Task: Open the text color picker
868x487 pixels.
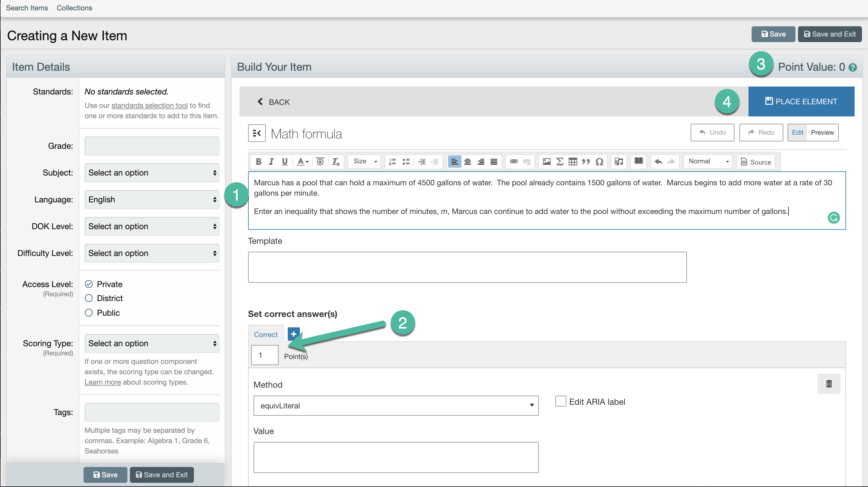Action: (x=303, y=162)
